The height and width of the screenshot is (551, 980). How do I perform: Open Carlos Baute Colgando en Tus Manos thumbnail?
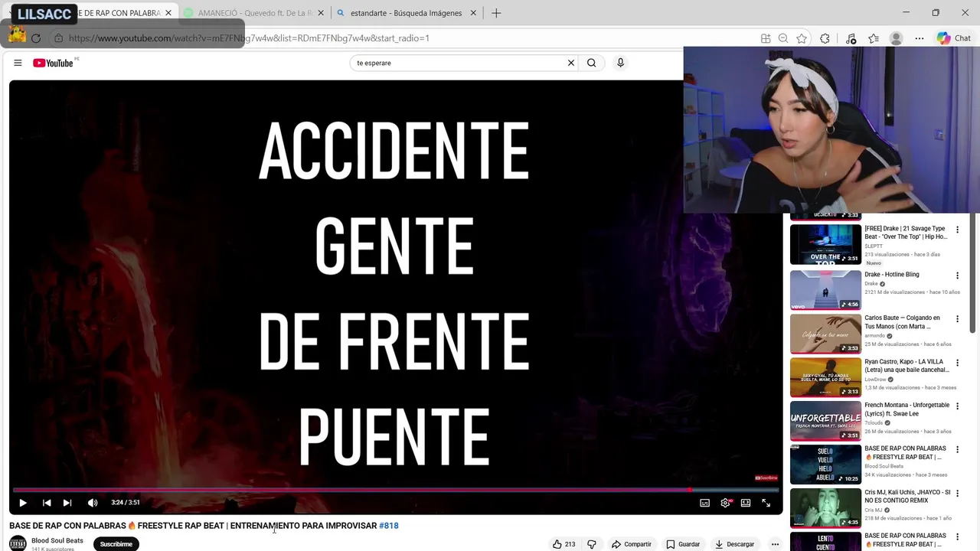825,334
